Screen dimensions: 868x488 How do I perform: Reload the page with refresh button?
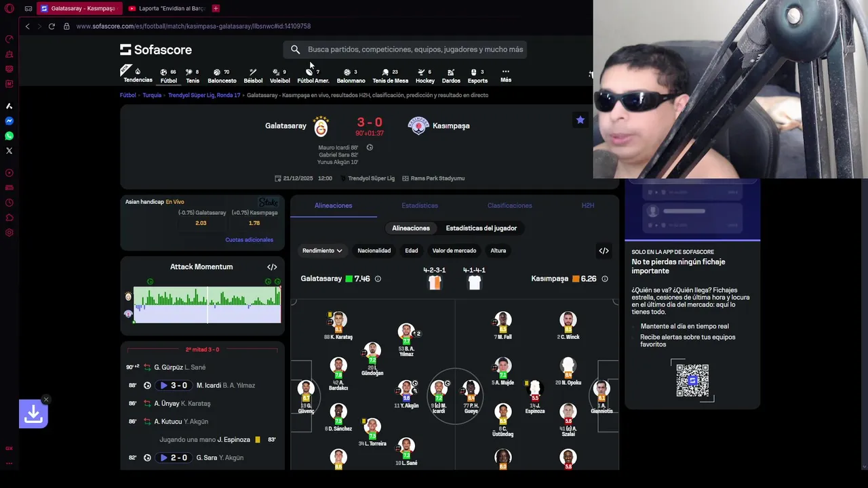(x=52, y=26)
